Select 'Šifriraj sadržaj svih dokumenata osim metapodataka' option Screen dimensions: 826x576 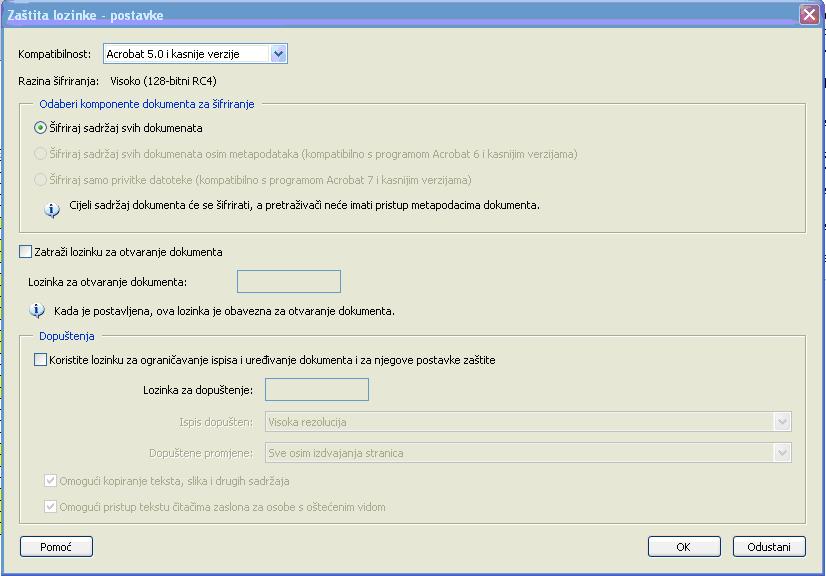pos(40,154)
